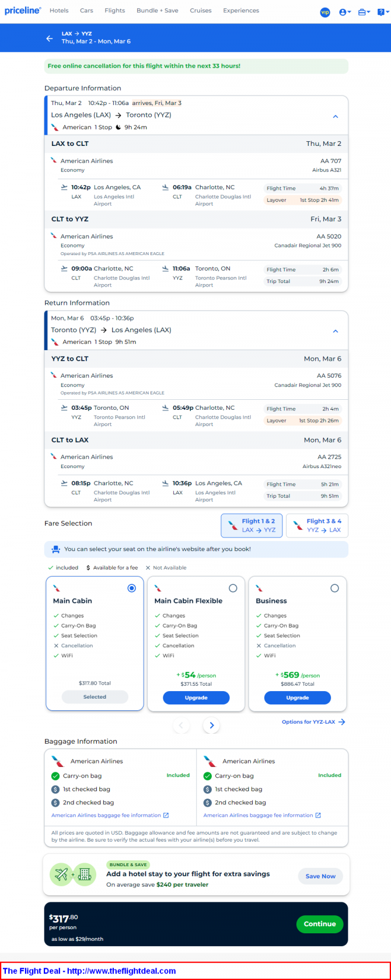Click the AA 2725 flight number
The image size is (391, 980).
coord(330,457)
